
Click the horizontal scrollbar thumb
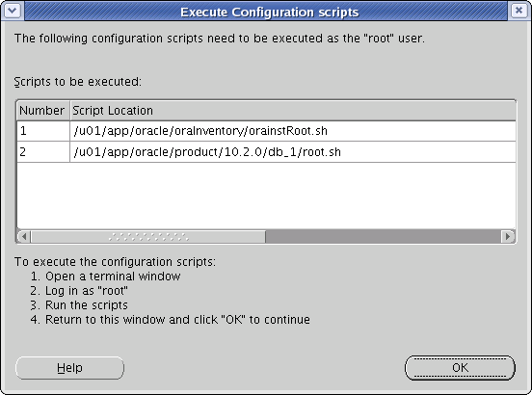(x=147, y=236)
